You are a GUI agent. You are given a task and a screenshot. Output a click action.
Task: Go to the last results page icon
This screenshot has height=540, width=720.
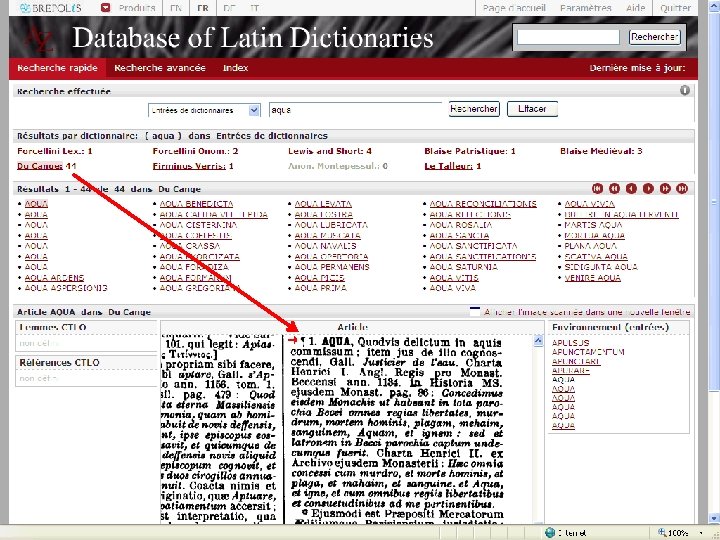point(682,188)
